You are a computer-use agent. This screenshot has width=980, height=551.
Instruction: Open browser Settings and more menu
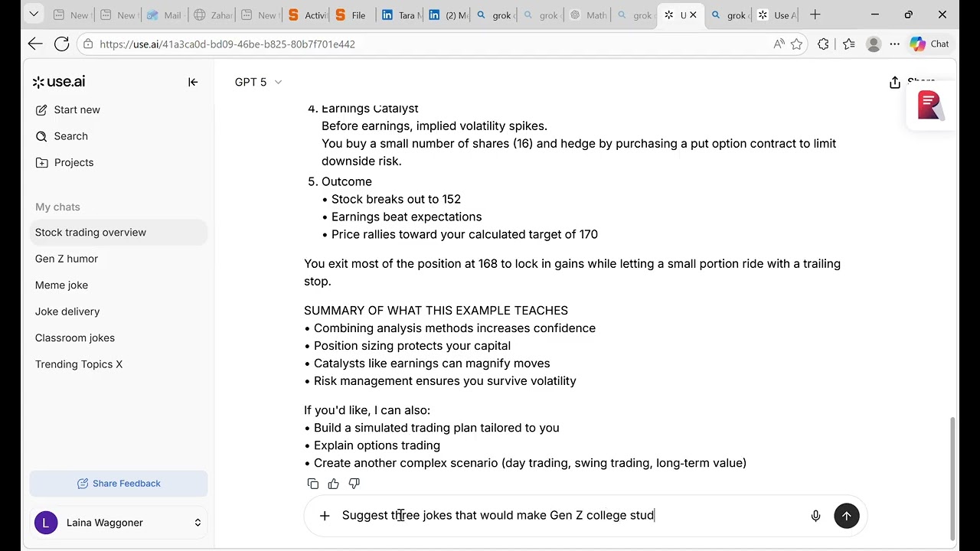click(x=895, y=44)
